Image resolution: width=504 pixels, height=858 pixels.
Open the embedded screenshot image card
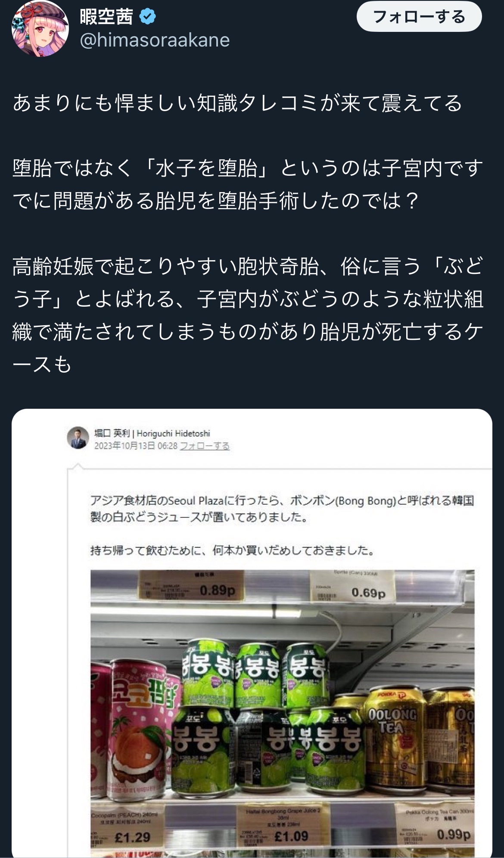252,633
